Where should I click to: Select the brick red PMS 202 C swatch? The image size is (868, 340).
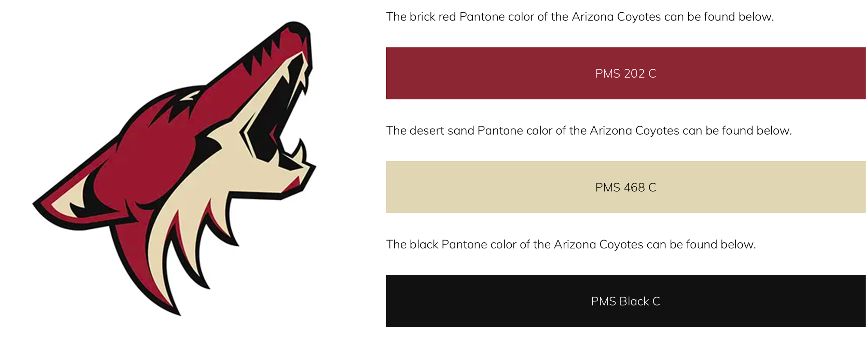(625, 73)
